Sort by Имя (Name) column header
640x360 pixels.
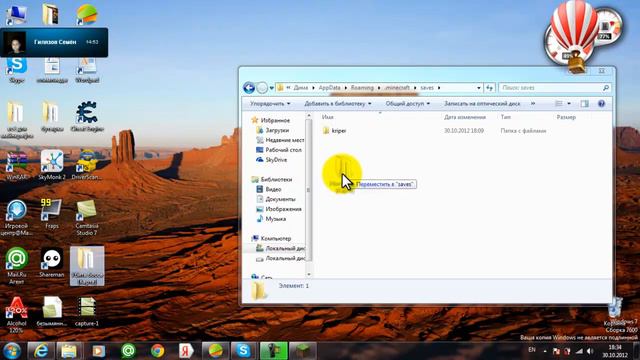[x=327, y=117]
